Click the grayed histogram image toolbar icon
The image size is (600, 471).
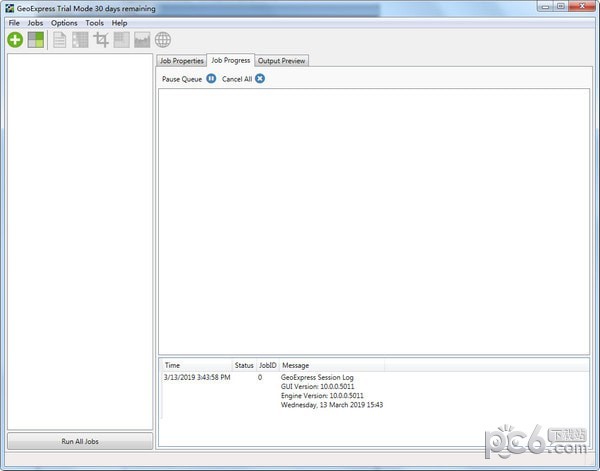(x=142, y=40)
